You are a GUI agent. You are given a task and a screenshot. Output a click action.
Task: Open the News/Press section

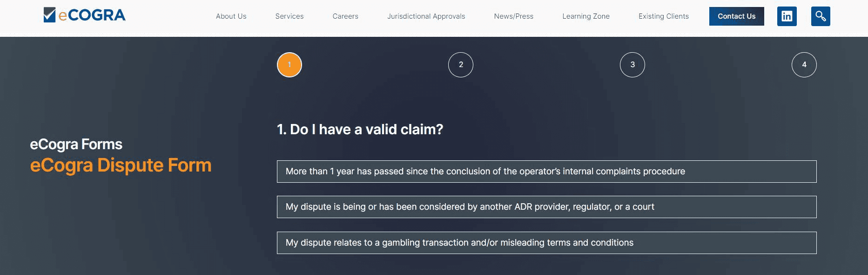coord(513,16)
